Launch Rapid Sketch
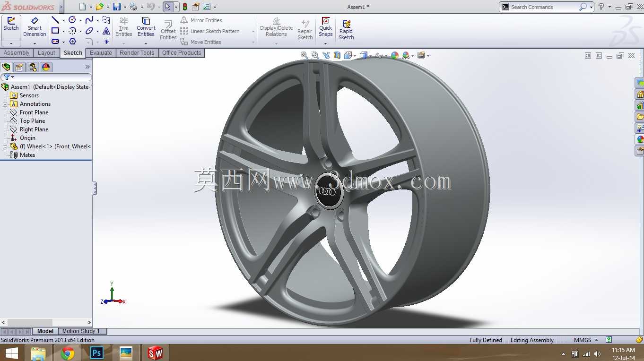The height and width of the screenshot is (361, 644). tap(346, 29)
